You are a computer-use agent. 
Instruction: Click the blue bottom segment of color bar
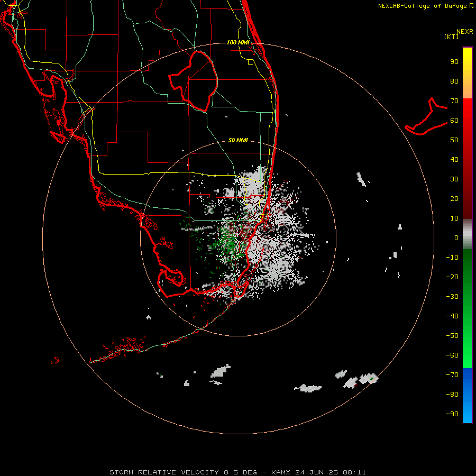click(467, 396)
